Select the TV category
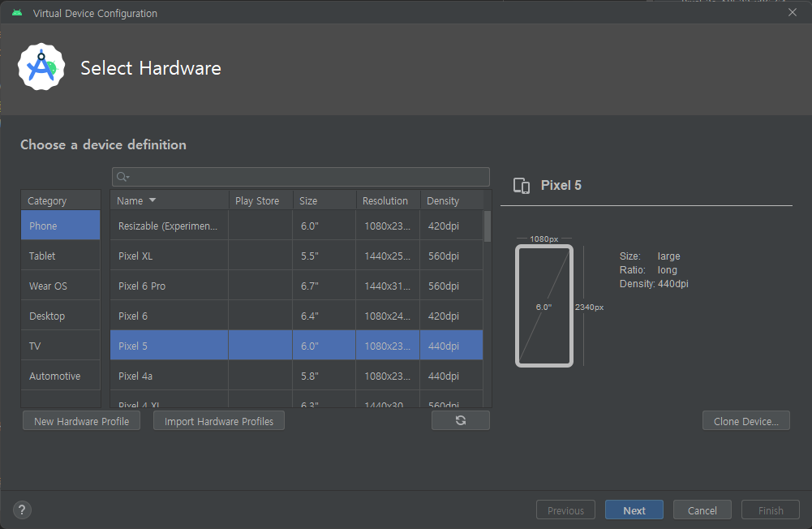Image resolution: width=812 pixels, height=529 pixels. pyautogui.click(x=61, y=346)
